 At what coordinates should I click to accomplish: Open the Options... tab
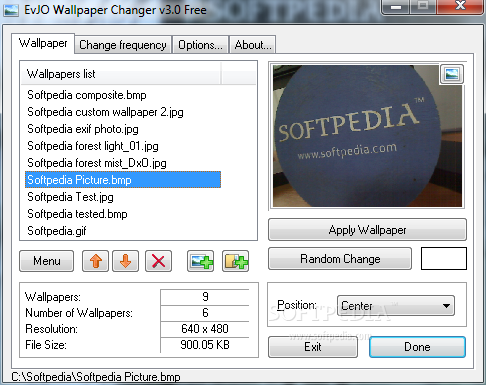click(200, 45)
